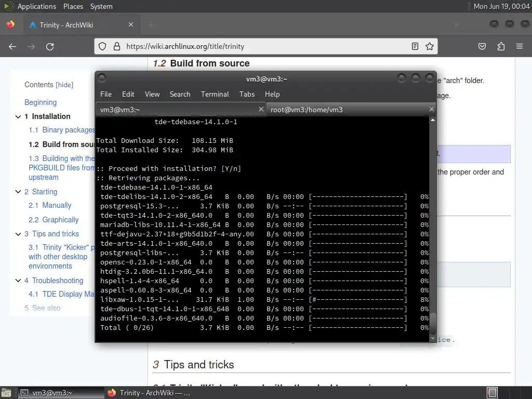Image resolution: width=532 pixels, height=399 pixels.
Task: Open tracking protection shield icon
Action: click(102, 46)
